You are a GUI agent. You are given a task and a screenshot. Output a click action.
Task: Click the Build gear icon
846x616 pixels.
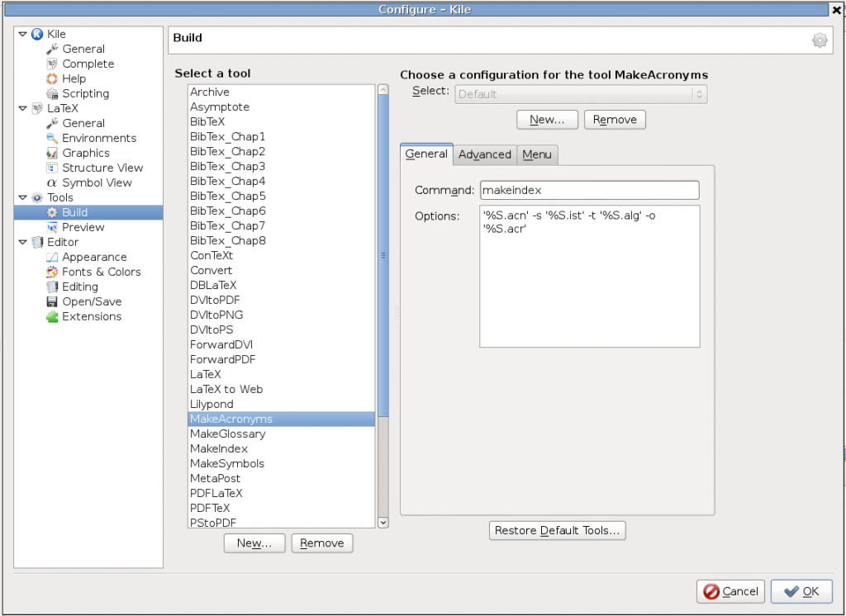(x=52, y=212)
